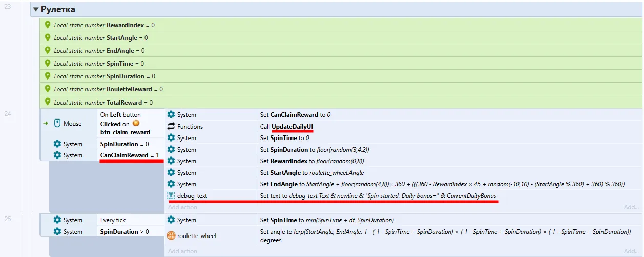
Task: Click the pin icon of SpinDuration variable
Action: tap(48, 76)
